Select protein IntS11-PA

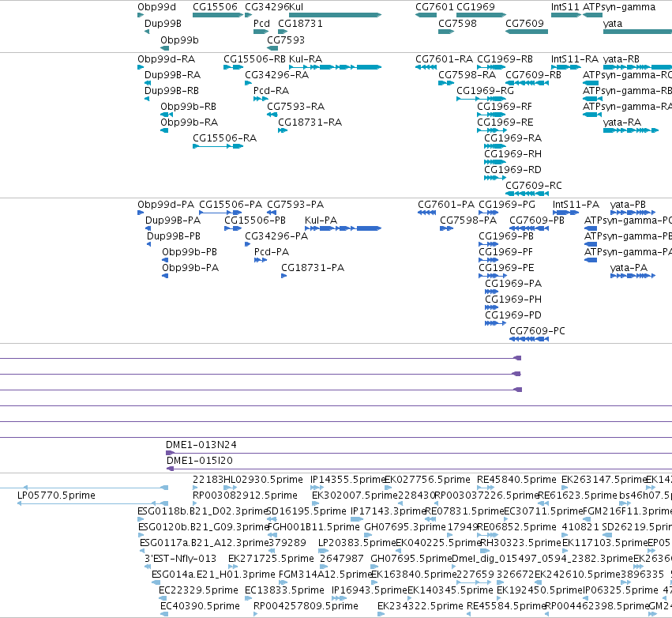pos(565,213)
